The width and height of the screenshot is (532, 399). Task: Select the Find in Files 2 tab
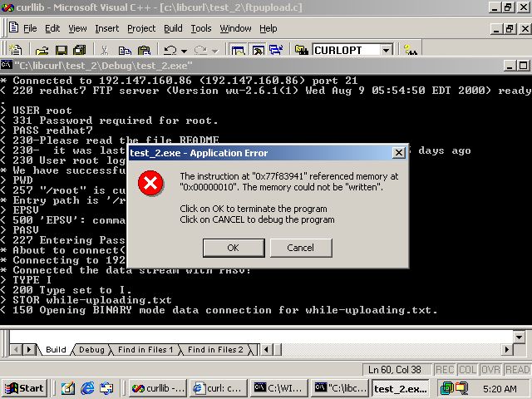pyautogui.click(x=215, y=349)
